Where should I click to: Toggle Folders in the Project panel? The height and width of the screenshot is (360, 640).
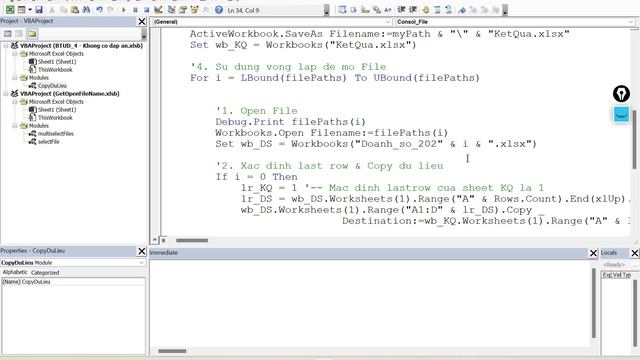click(x=32, y=34)
